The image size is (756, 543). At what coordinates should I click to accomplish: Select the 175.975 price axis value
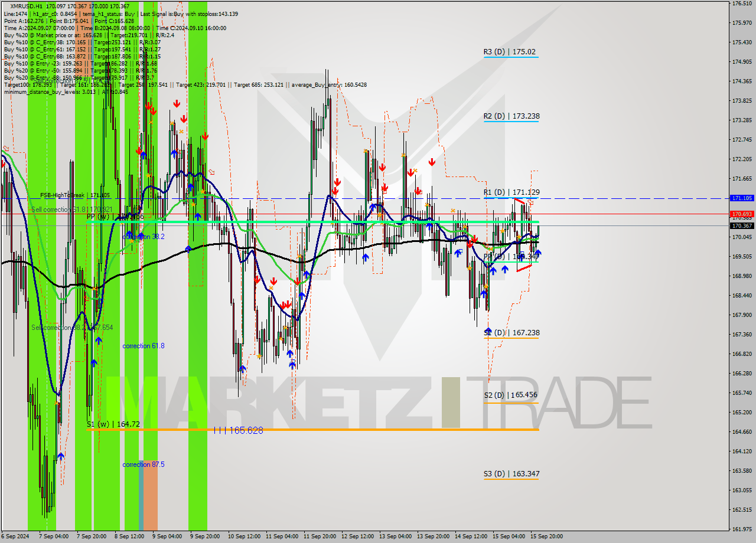pyautogui.click(x=741, y=23)
